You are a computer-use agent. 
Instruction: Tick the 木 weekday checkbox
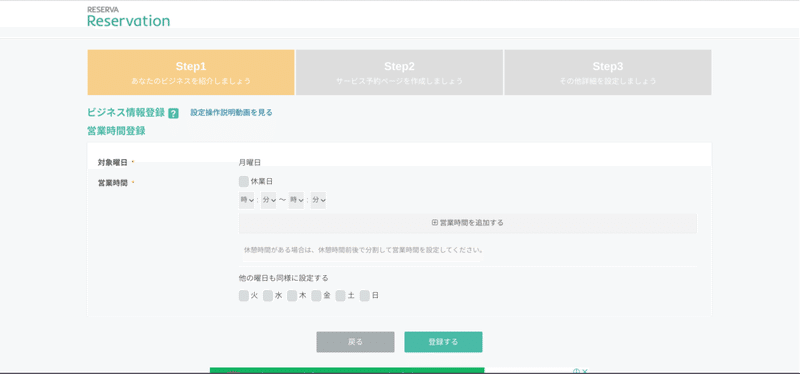292,295
